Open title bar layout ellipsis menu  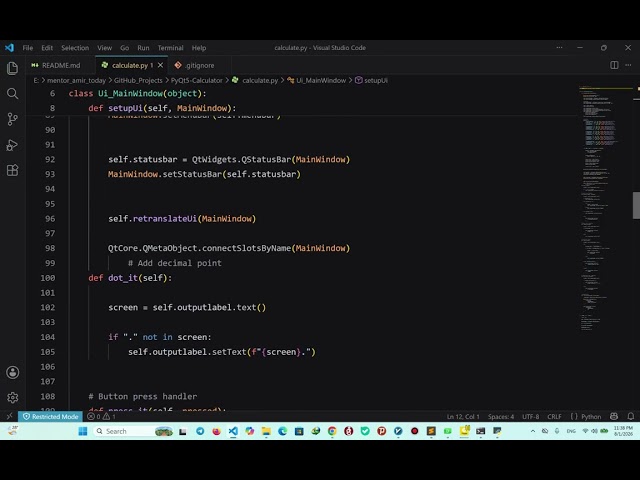(x=560, y=48)
